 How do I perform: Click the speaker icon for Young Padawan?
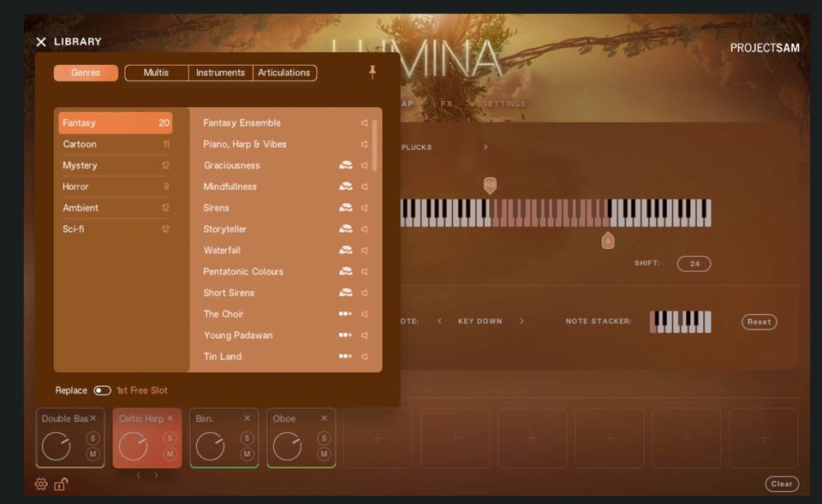(364, 335)
